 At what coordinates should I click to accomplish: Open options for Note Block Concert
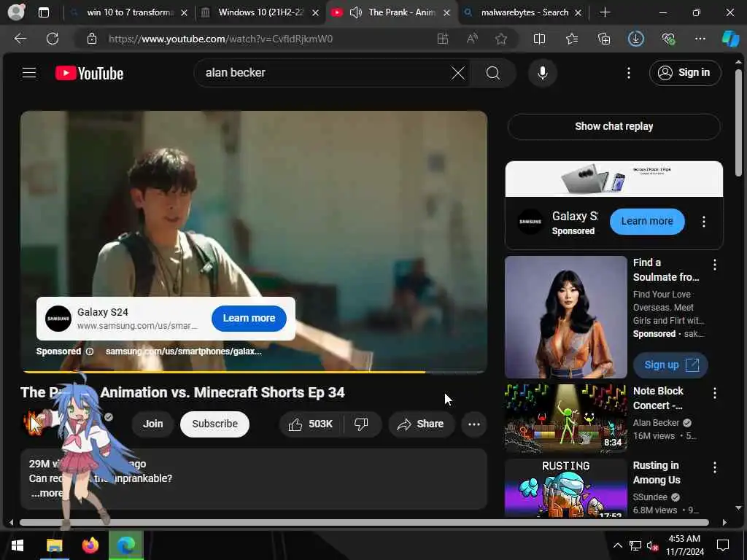[x=714, y=393]
